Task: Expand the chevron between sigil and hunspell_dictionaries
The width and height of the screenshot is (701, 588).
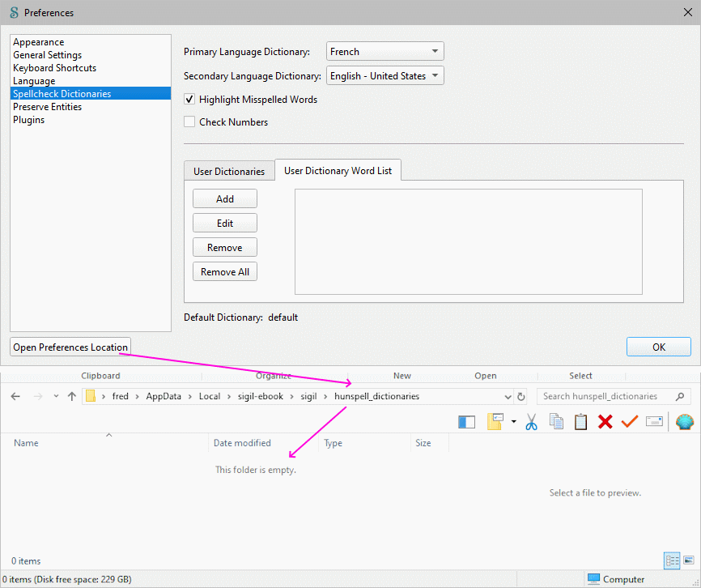Action: [325, 397]
